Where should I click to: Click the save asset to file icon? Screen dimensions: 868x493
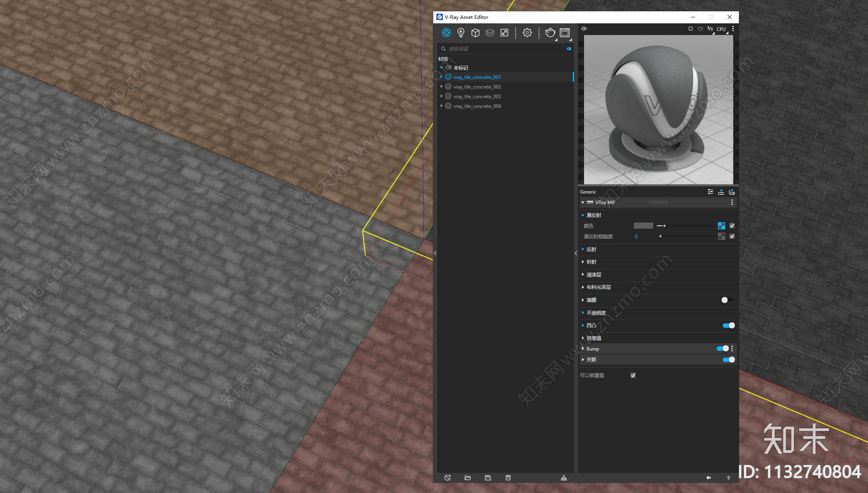tap(488, 478)
